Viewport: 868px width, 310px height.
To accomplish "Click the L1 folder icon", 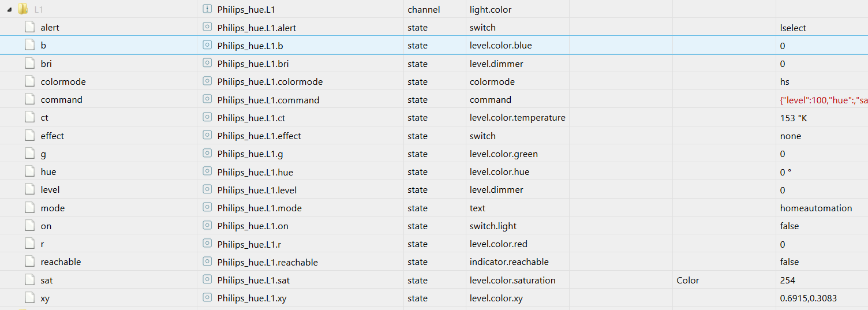I will [x=23, y=9].
